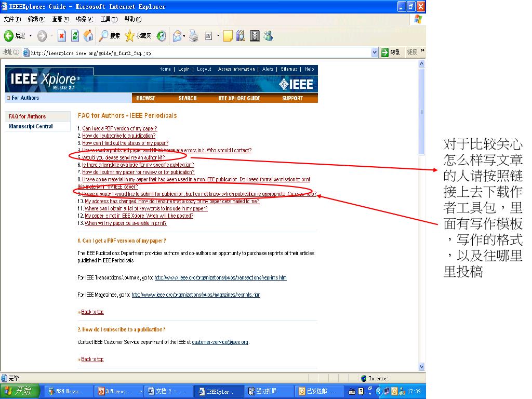
Task: Click the Help link in banner
Action: 310,69
